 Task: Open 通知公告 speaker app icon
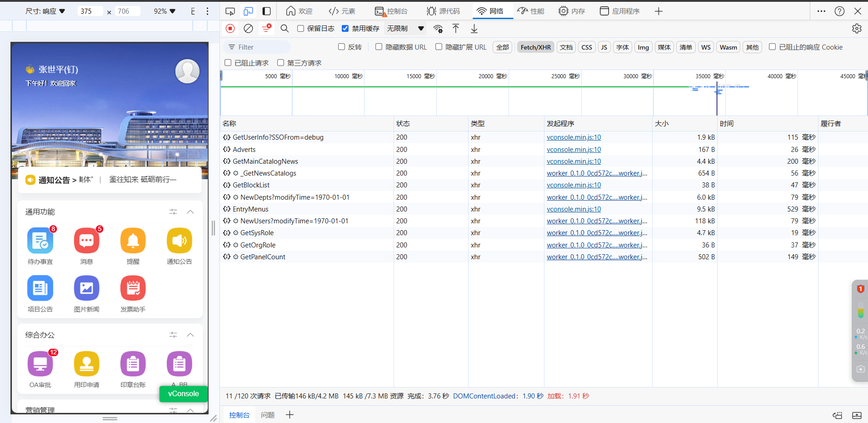(x=180, y=241)
